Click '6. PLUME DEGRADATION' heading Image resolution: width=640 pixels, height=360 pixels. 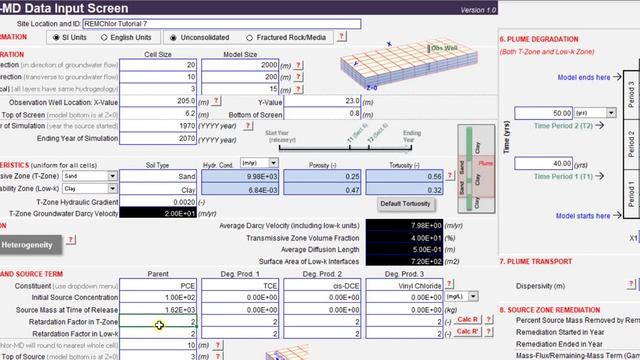[539, 39]
